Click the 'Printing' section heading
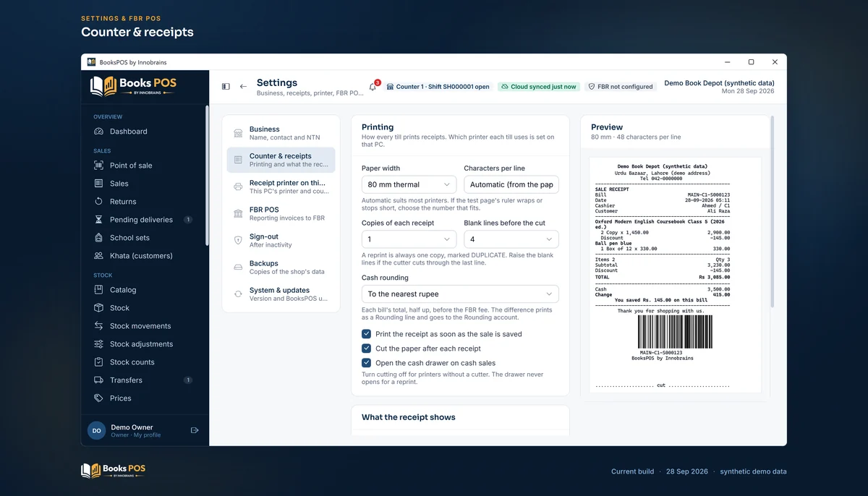868x496 pixels. click(x=378, y=127)
